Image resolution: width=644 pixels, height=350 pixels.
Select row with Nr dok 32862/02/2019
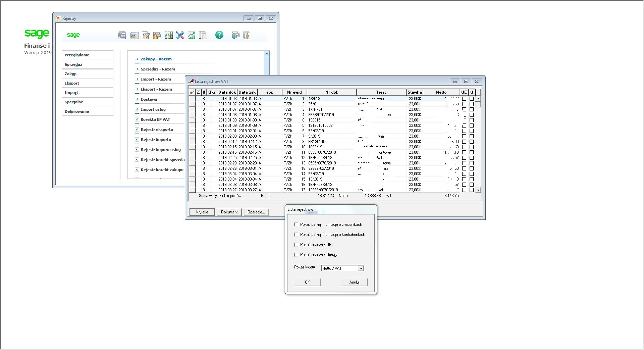point(332,168)
